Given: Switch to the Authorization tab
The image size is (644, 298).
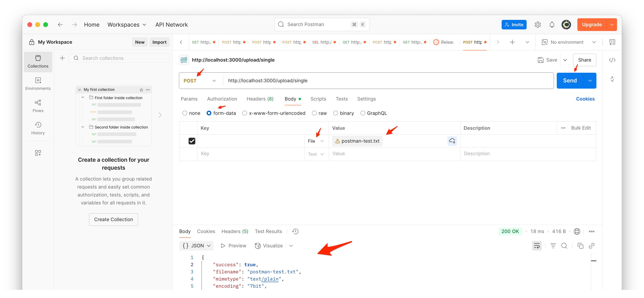Looking at the screenshot, I should [222, 99].
